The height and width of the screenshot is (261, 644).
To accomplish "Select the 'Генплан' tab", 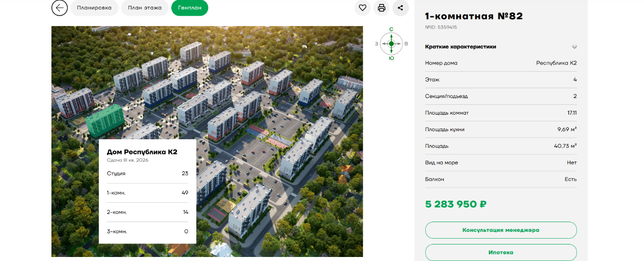I will click(x=190, y=8).
